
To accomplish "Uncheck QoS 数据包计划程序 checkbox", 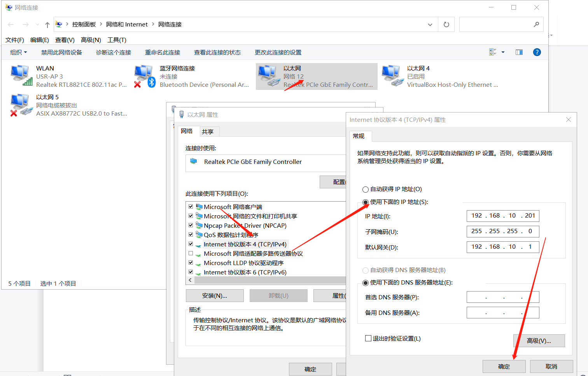I will 191,235.
